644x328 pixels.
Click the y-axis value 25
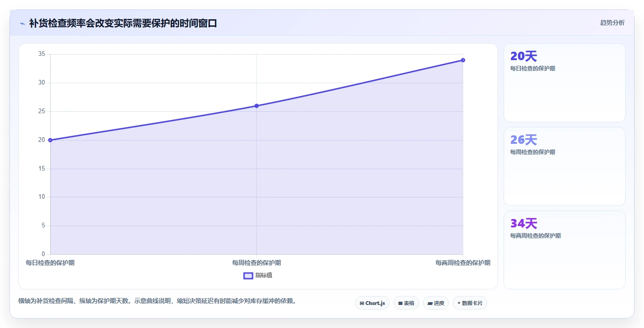coord(42,111)
